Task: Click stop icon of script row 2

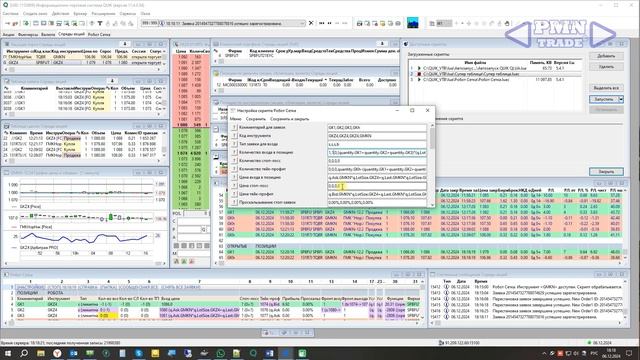Action: click(x=418, y=74)
